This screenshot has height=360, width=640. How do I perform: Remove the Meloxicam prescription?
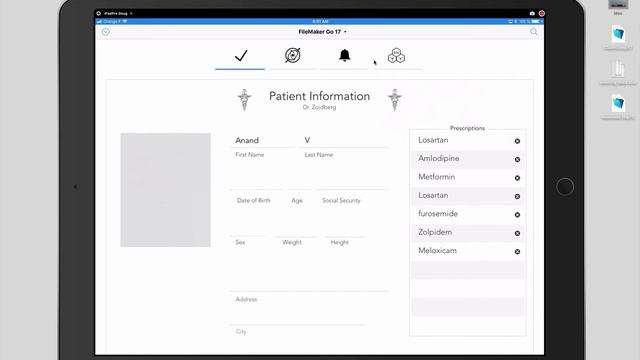point(517,252)
